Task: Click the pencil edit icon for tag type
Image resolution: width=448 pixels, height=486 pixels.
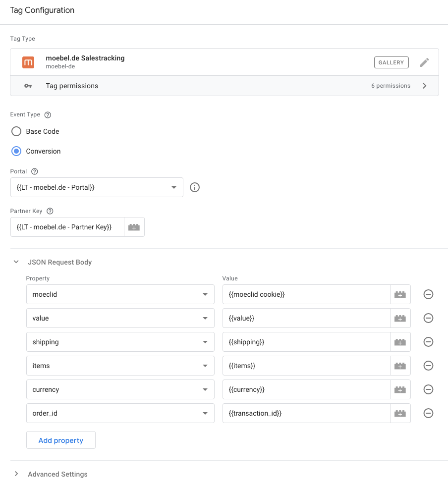Action: tap(424, 62)
